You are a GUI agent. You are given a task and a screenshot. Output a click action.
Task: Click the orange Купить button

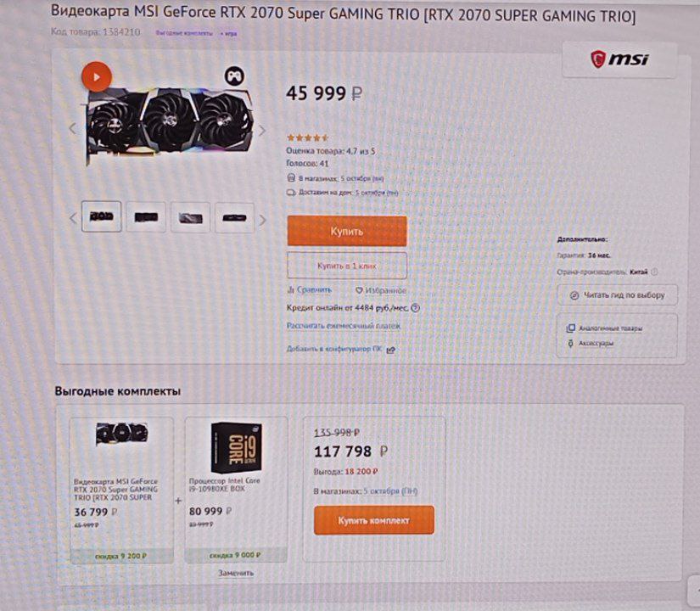[x=347, y=231]
